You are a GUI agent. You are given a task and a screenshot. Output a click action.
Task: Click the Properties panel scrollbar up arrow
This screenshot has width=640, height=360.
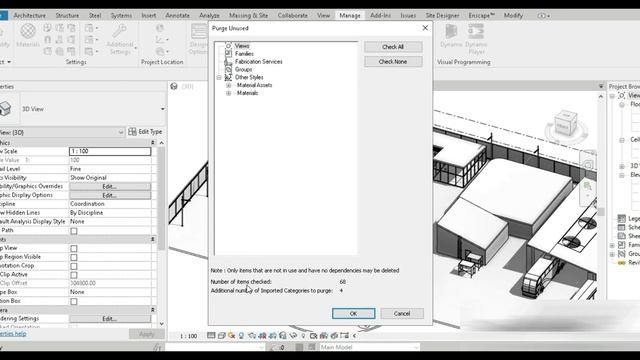point(162,143)
